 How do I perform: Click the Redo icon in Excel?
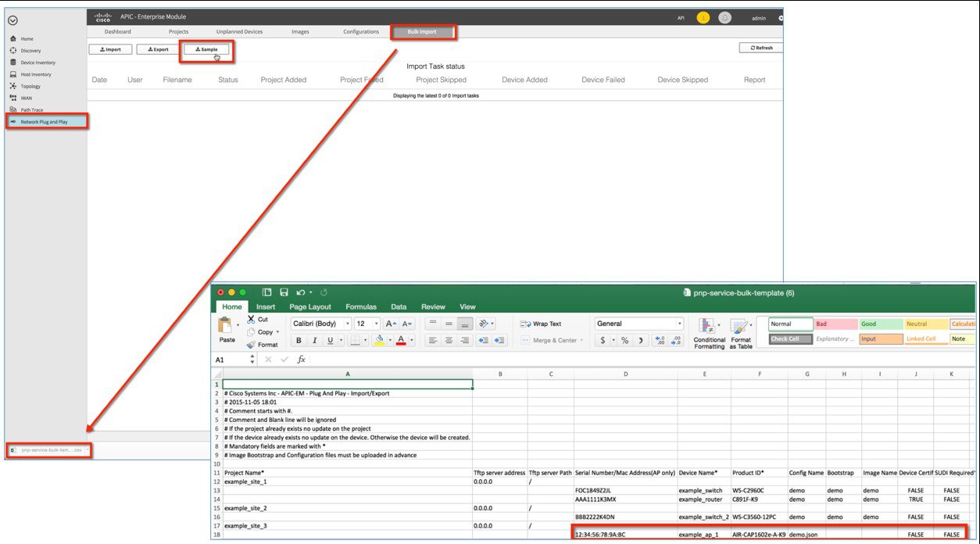pos(324,292)
